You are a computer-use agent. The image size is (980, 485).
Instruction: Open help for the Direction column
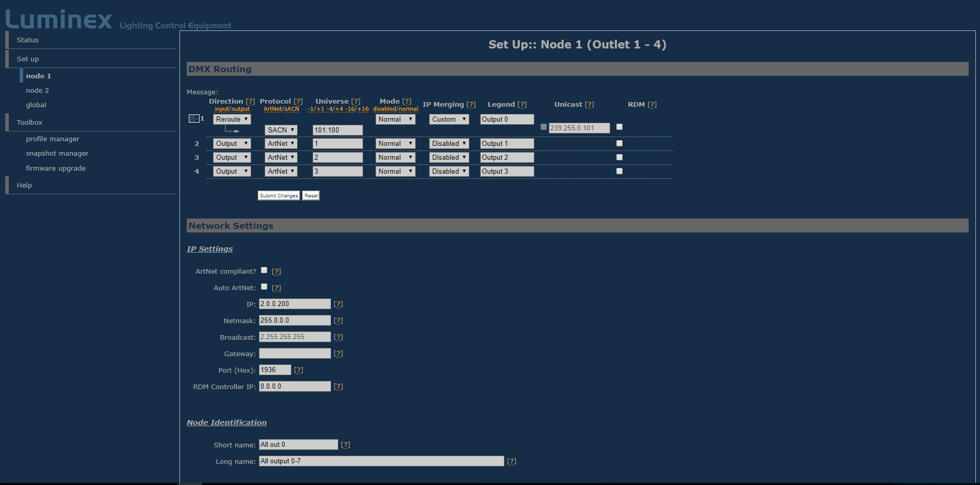[250, 102]
